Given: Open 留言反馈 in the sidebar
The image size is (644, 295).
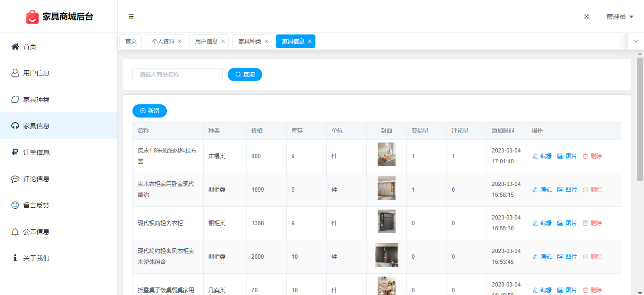Looking at the screenshot, I should point(36,205).
